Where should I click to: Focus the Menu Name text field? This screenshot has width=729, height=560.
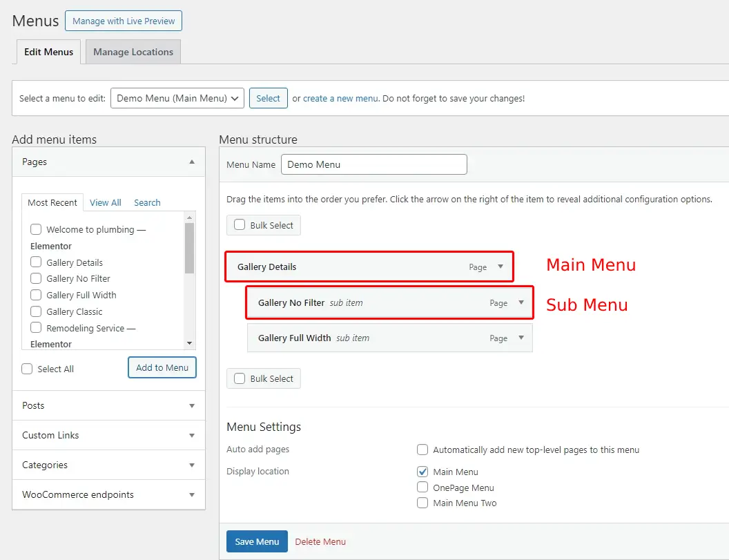[373, 164]
